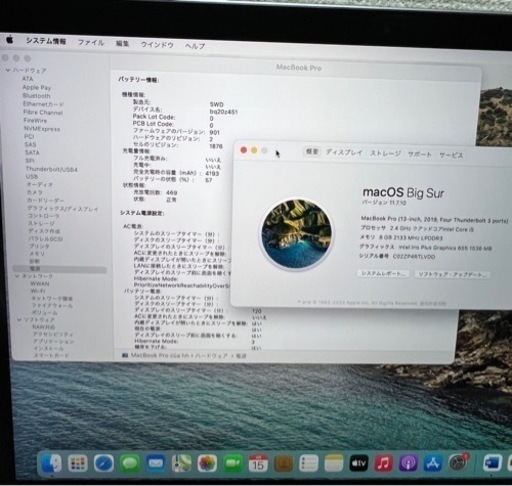
Task: Select USB in the sidebar
Action: (x=32, y=177)
